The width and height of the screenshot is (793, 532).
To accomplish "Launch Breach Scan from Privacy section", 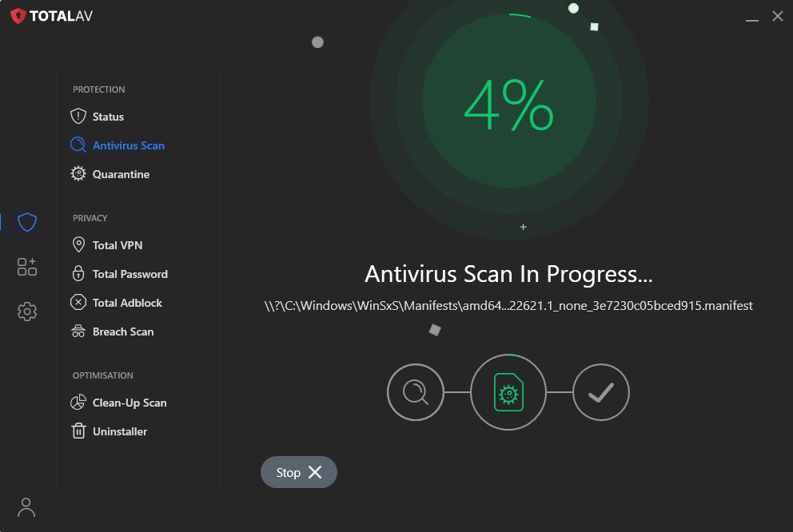I will [x=123, y=332].
